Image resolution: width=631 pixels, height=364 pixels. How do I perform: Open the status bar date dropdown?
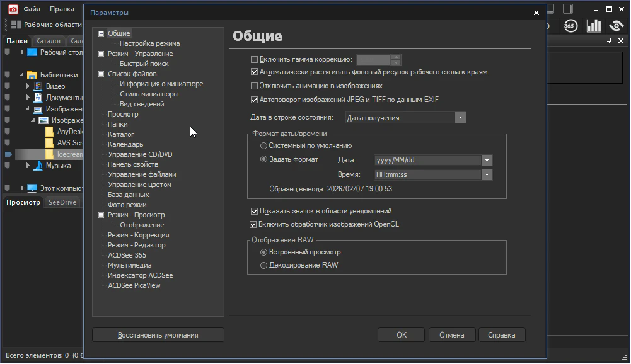460,118
